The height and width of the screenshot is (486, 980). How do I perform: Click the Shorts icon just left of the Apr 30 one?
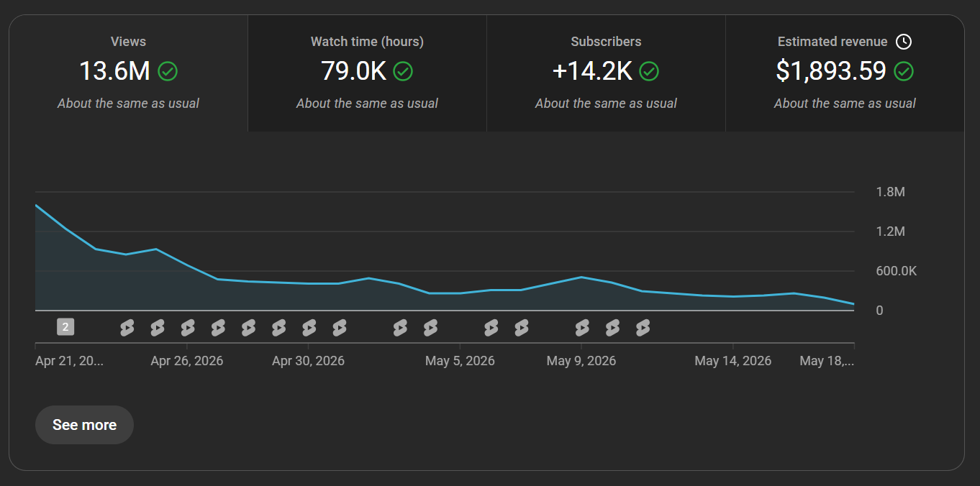pyautogui.click(x=278, y=328)
